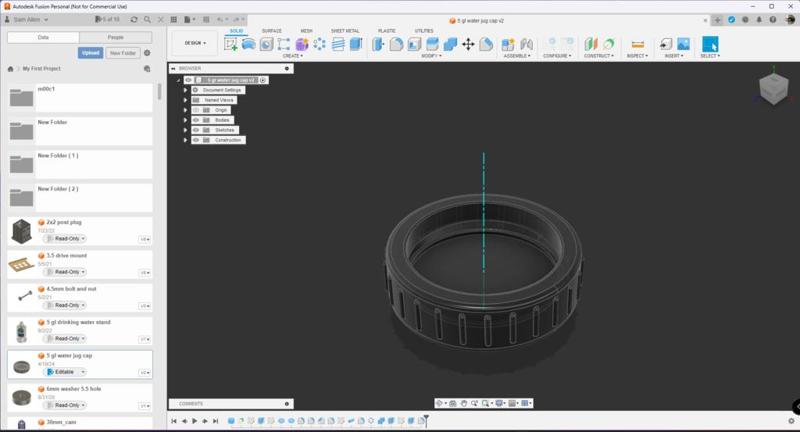The image size is (800, 432).
Task: Select the Create Sketch tool
Action: (x=231, y=44)
